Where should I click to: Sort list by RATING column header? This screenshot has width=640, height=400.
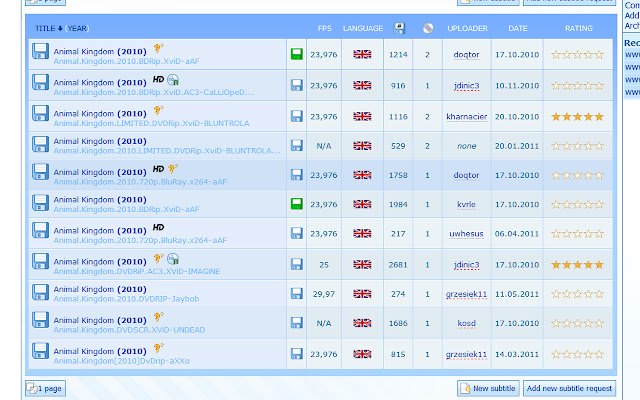coord(578,29)
